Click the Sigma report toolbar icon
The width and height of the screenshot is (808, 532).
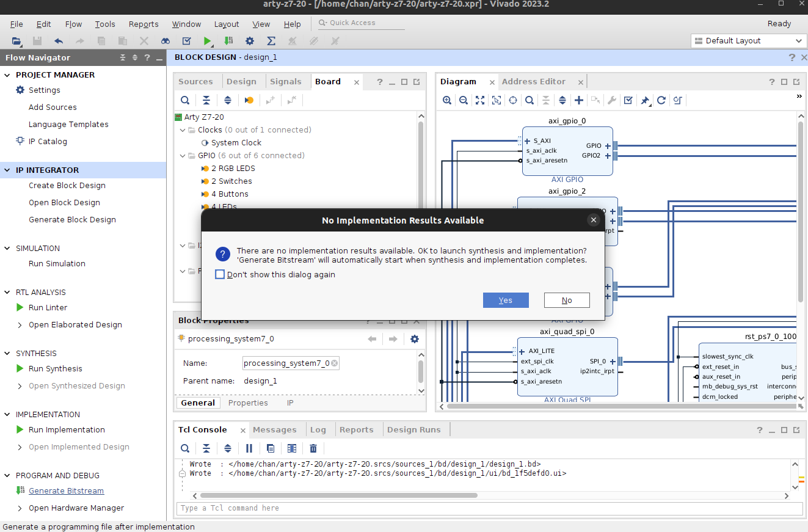coord(271,41)
